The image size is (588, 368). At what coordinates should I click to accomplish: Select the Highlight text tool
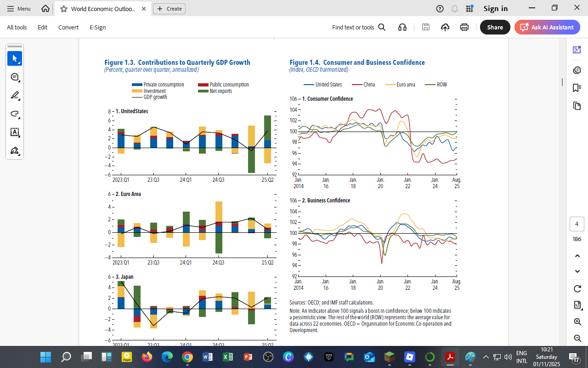(x=15, y=96)
